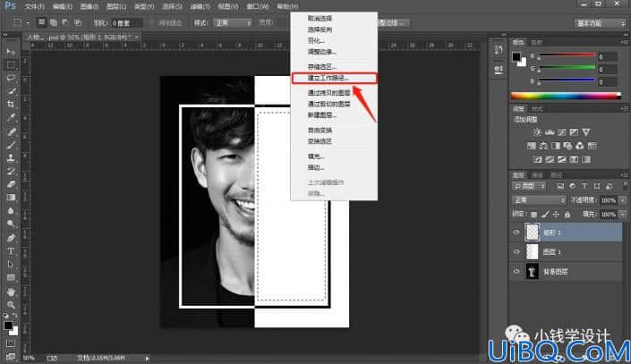Hide the 矩形 1 layer
631x364 pixels.
pos(516,233)
